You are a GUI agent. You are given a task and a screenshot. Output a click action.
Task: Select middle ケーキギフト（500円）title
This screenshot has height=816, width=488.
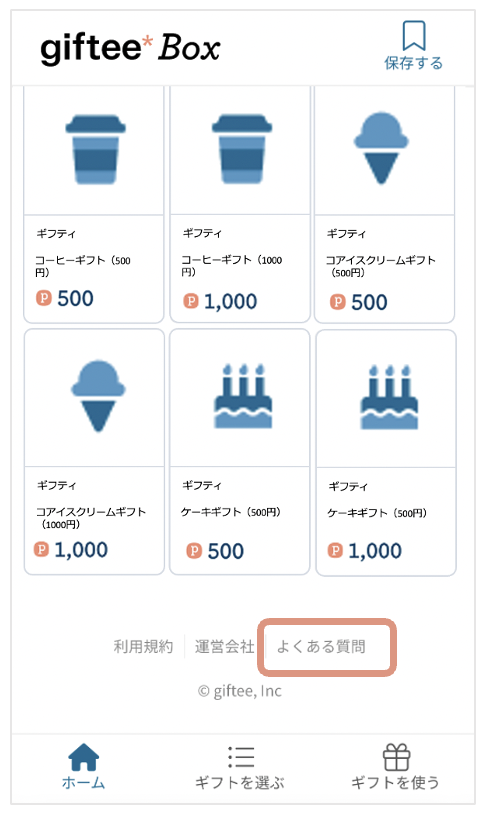pyautogui.click(x=231, y=512)
